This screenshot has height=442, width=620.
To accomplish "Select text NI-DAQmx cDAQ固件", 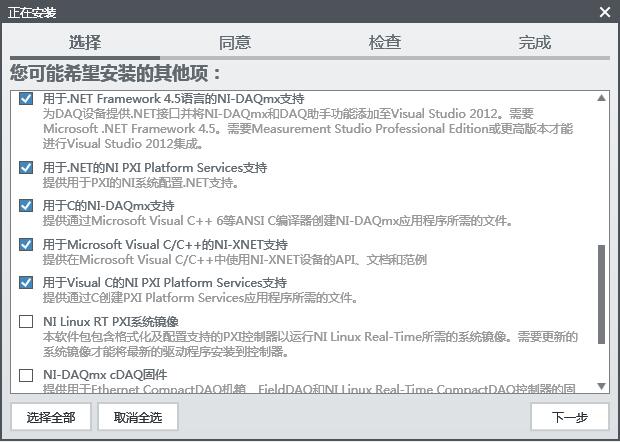I will [x=105, y=375].
